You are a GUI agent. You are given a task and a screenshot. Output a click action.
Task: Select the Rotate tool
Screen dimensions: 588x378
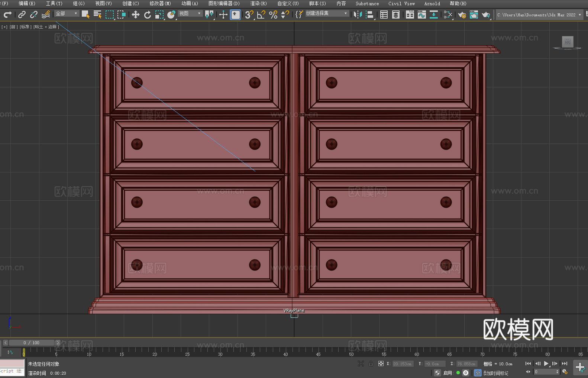coord(148,14)
